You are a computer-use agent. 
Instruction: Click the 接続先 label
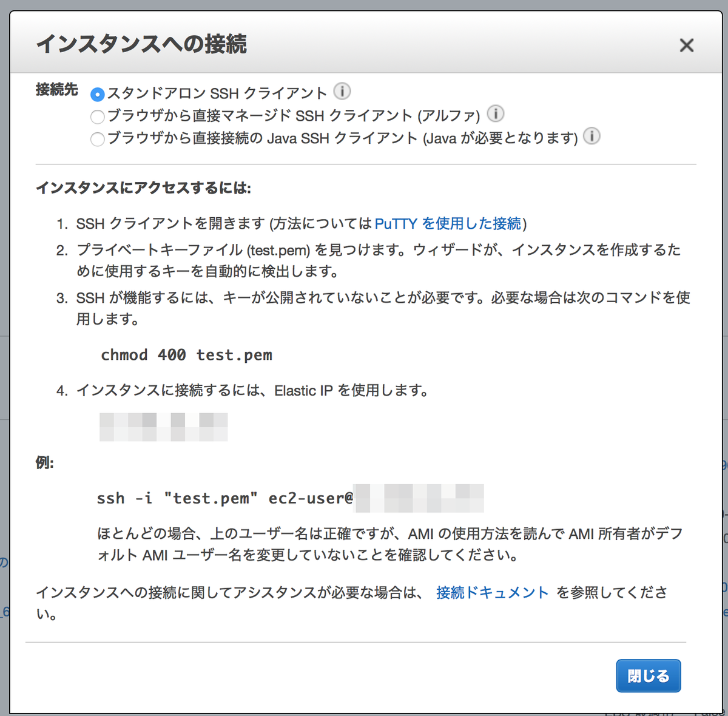pos(57,90)
